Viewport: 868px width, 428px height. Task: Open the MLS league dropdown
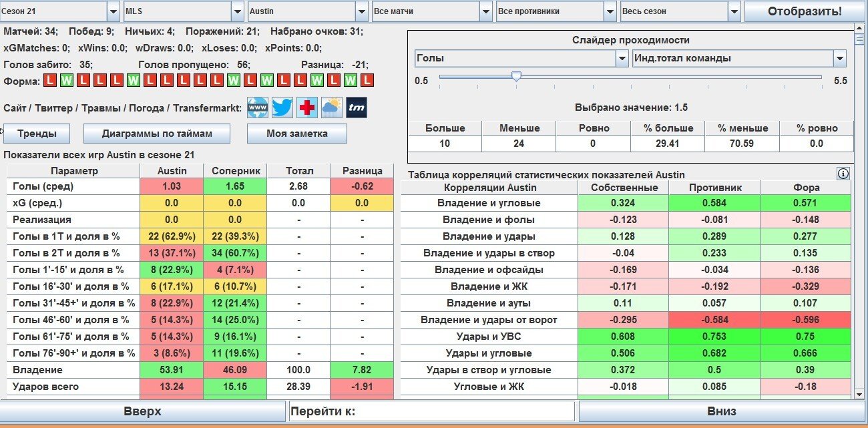pyautogui.click(x=237, y=11)
